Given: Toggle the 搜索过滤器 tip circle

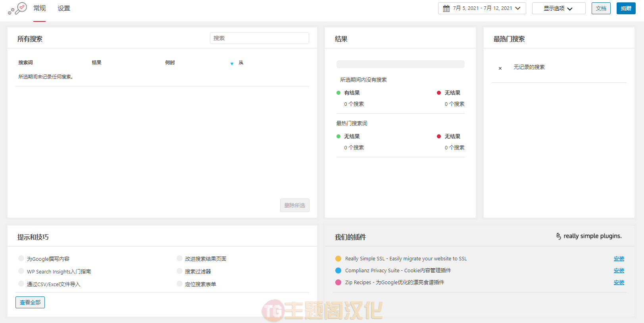Looking at the screenshot, I should (179, 271).
